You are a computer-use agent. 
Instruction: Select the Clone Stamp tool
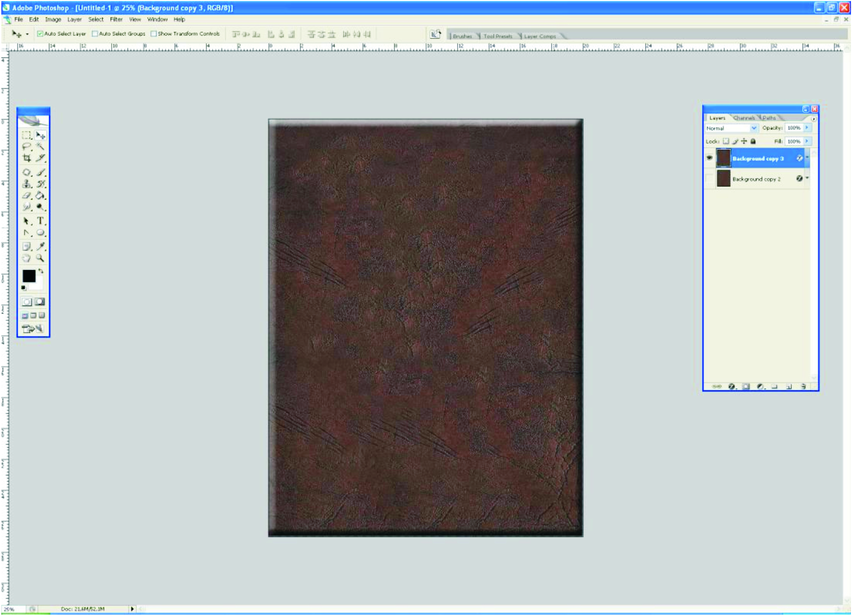pyautogui.click(x=27, y=184)
